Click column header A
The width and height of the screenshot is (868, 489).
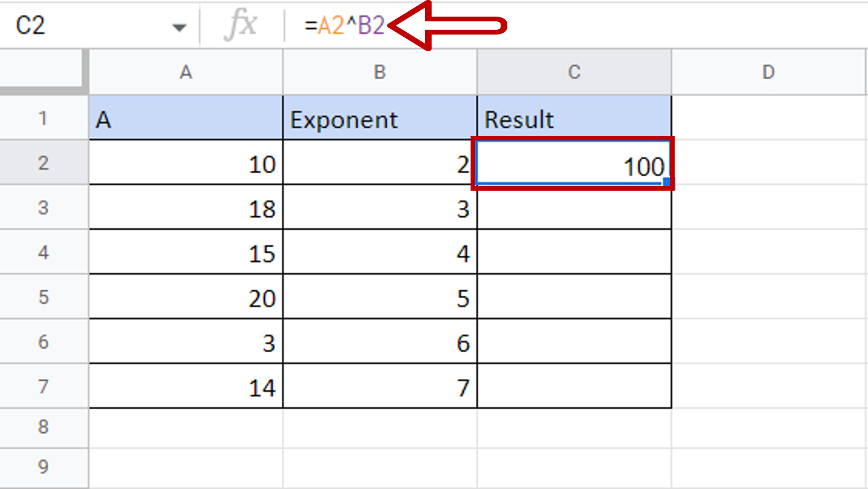click(186, 72)
